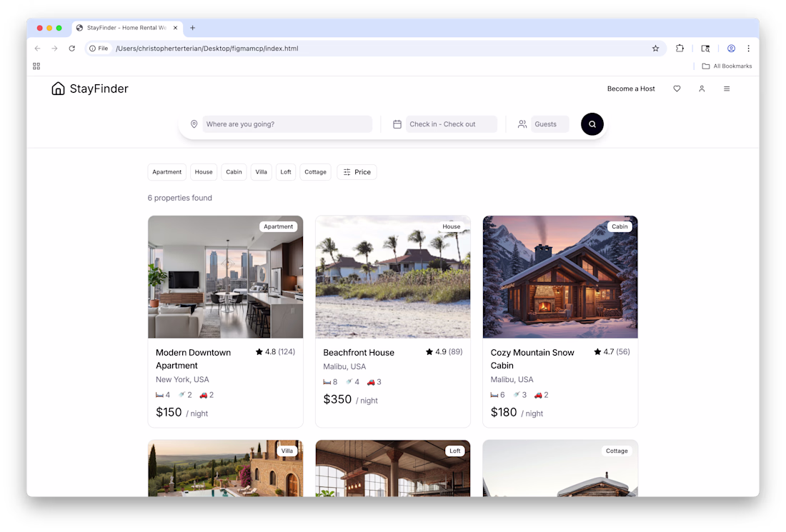The height and width of the screenshot is (532, 786).
Task: Open Modern Downtown Apartment photo
Action: click(x=226, y=277)
